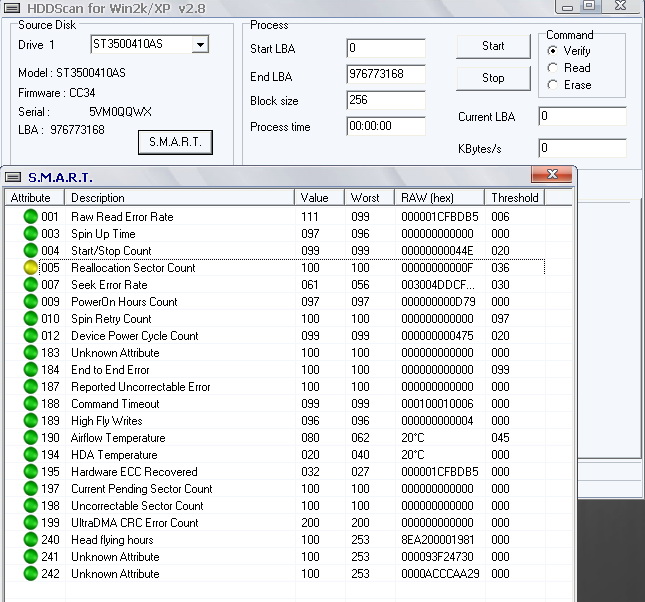Sort by the Description column header
Viewport: 645px width, 602px height.
tap(180, 198)
